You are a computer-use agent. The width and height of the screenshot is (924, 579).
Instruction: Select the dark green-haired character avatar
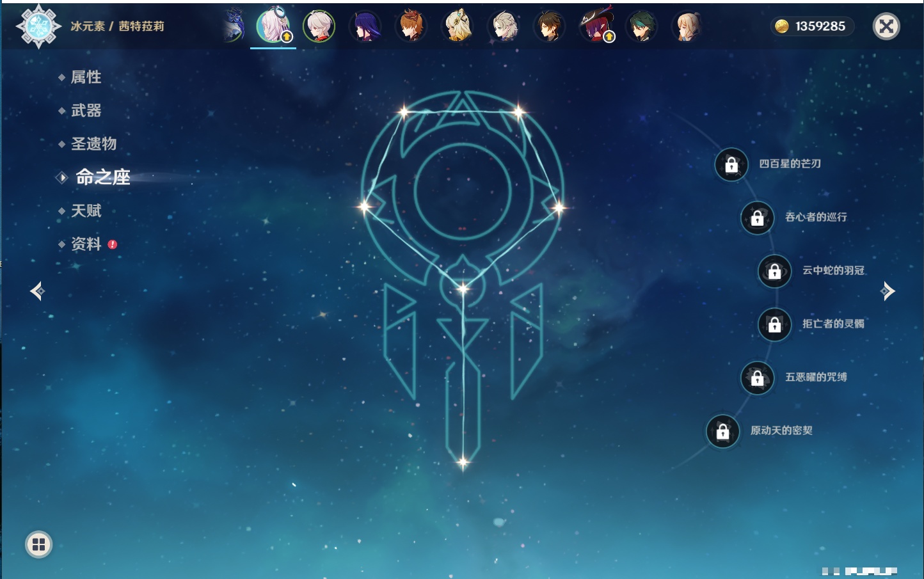(641, 26)
